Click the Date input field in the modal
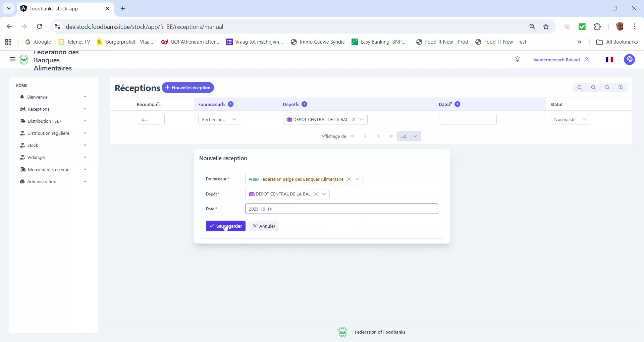Screen dimensions: 644x342 click(x=341, y=209)
